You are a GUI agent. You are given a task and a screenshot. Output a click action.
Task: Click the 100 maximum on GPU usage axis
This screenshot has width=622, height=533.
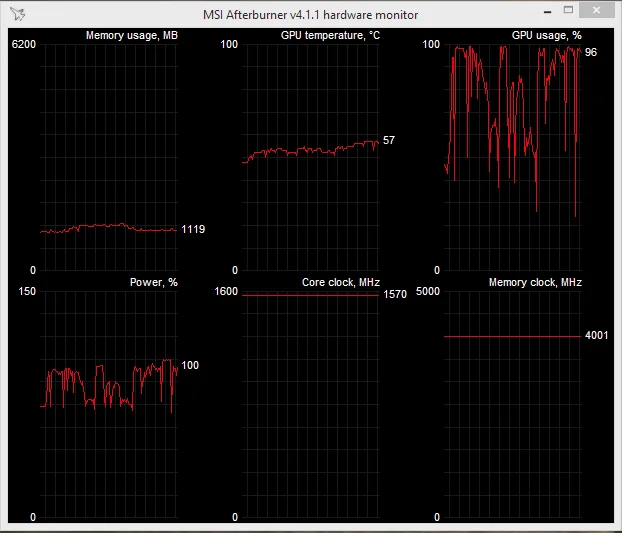tap(431, 44)
